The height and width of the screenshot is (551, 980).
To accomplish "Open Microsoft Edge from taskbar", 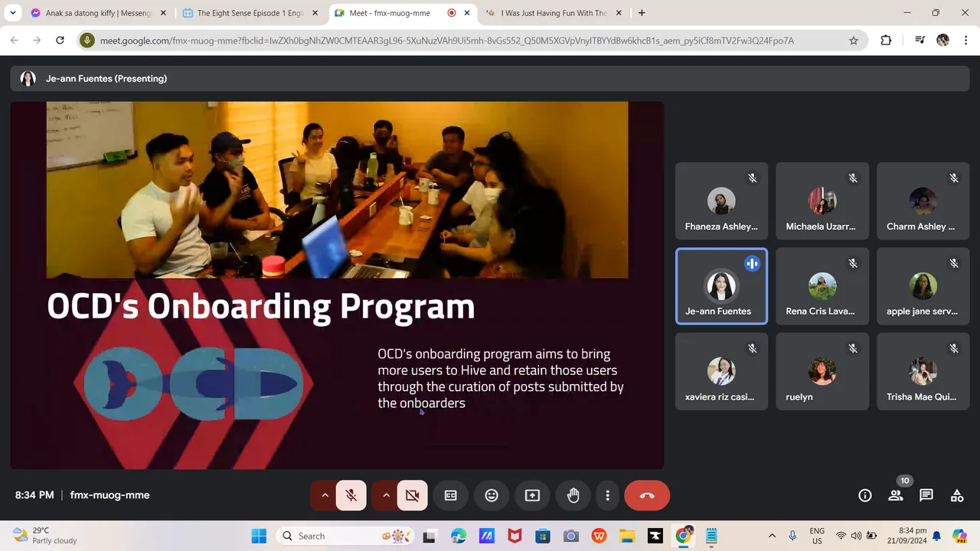I will tap(458, 536).
